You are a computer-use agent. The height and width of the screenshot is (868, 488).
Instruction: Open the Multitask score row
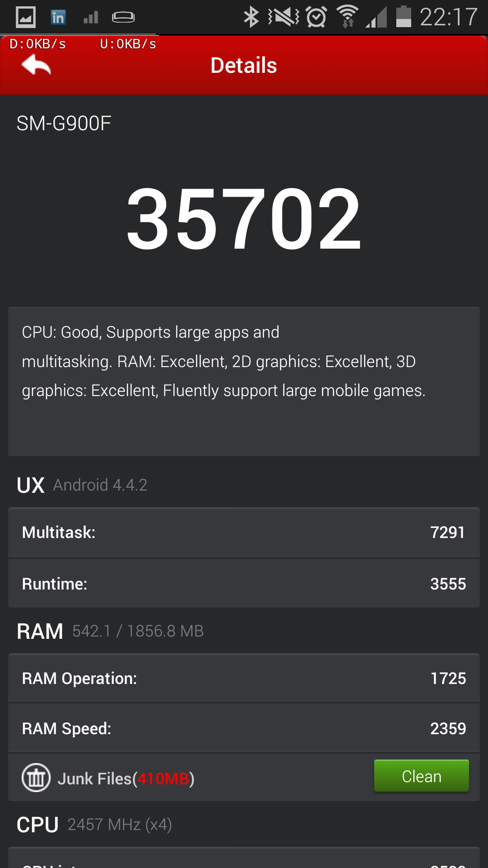pyautogui.click(x=244, y=533)
